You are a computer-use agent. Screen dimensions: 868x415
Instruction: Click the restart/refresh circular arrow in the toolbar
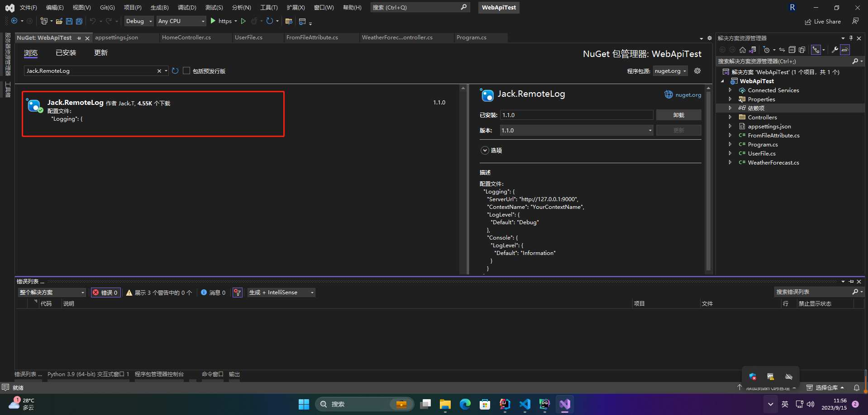point(270,21)
